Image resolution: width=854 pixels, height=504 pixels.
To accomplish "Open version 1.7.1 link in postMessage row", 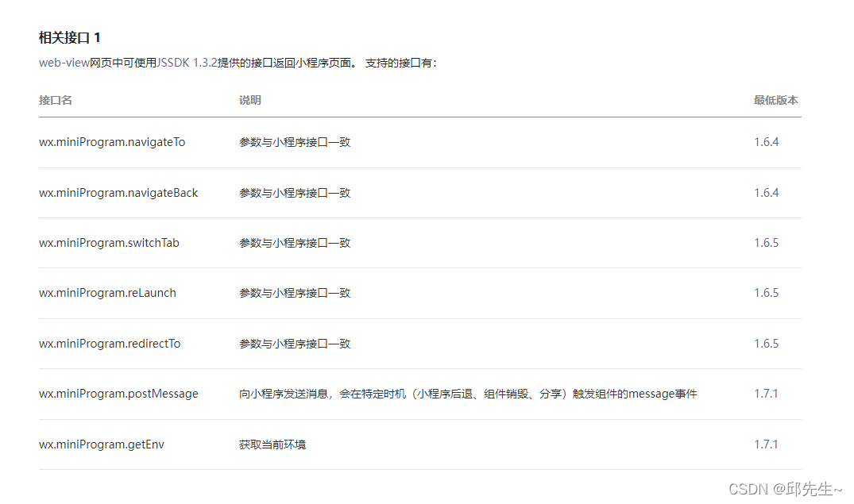I will point(766,394).
